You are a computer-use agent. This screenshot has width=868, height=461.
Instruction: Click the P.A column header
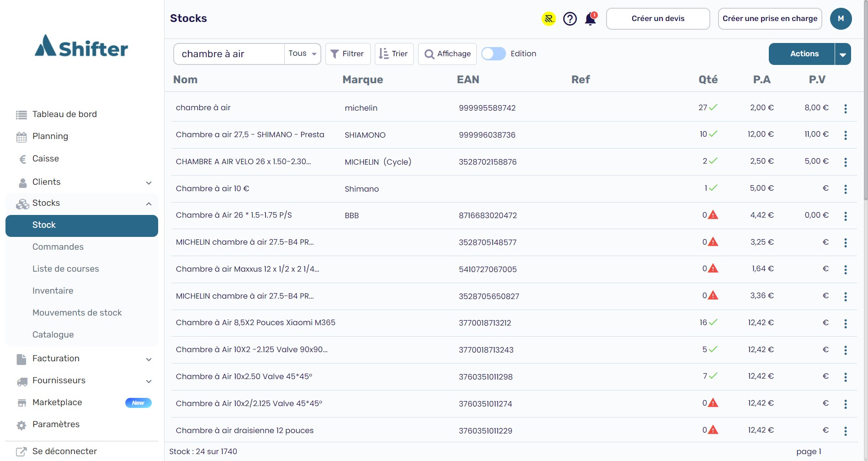point(762,80)
